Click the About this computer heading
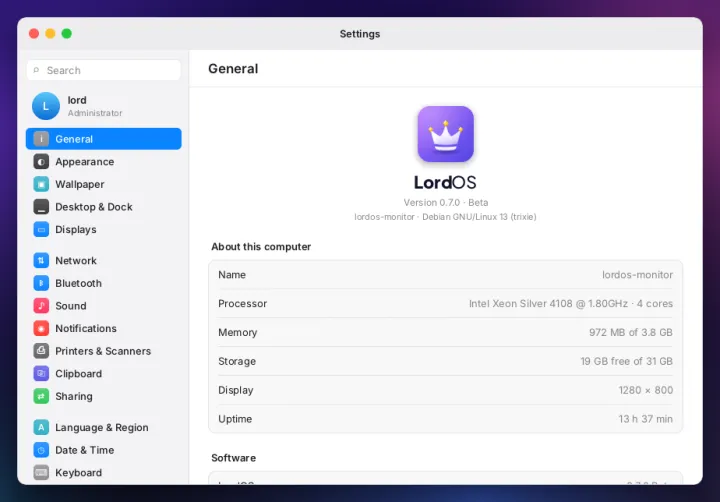 261,247
